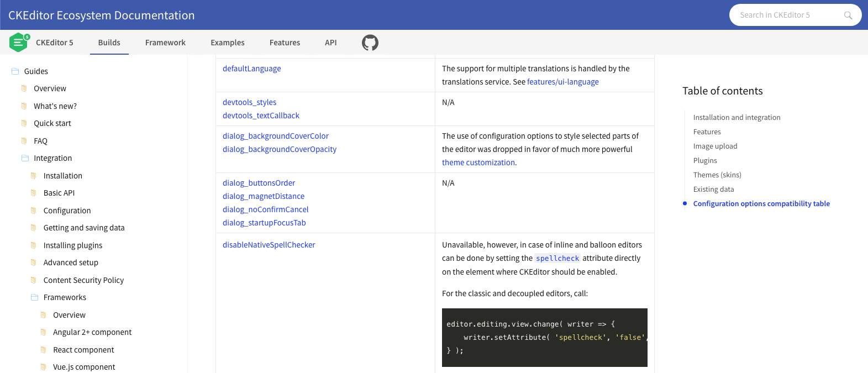Click the page icon beside Content Security Policy
Viewport: 868px width, 373px height.
coord(34,280)
